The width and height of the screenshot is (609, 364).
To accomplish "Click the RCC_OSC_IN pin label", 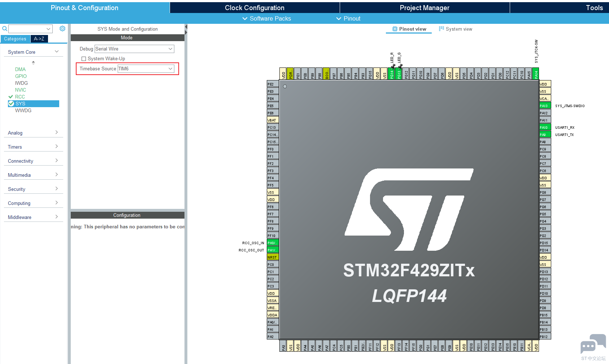I will [x=253, y=243].
